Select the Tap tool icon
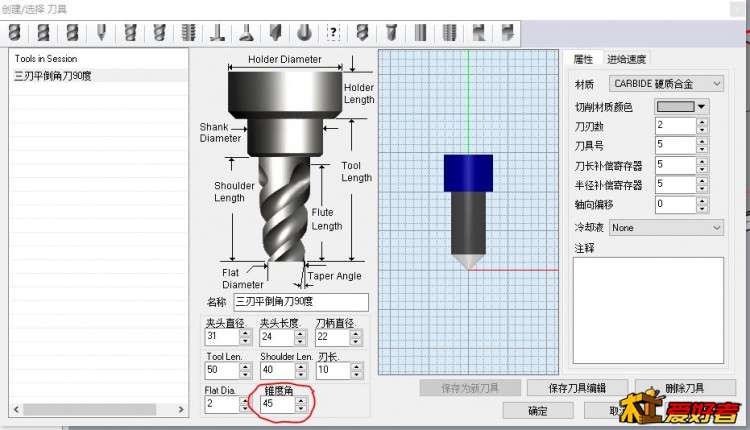Viewport: 750px width, 430px height. (450, 33)
